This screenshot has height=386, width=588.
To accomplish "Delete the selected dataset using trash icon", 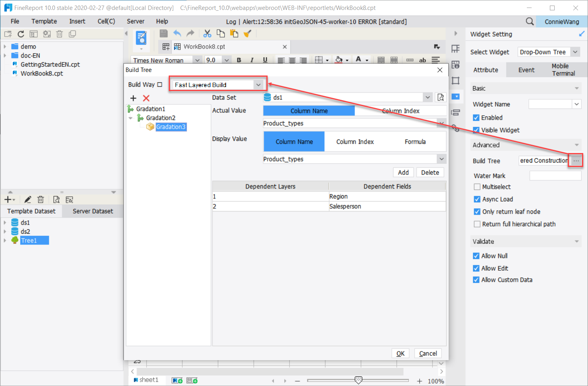I will coord(41,199).
